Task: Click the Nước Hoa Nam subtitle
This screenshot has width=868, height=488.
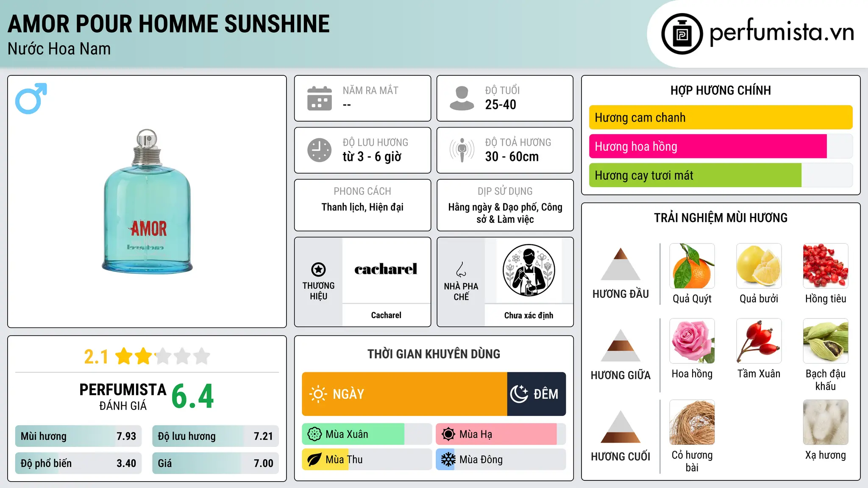Action: pos(59,49)
